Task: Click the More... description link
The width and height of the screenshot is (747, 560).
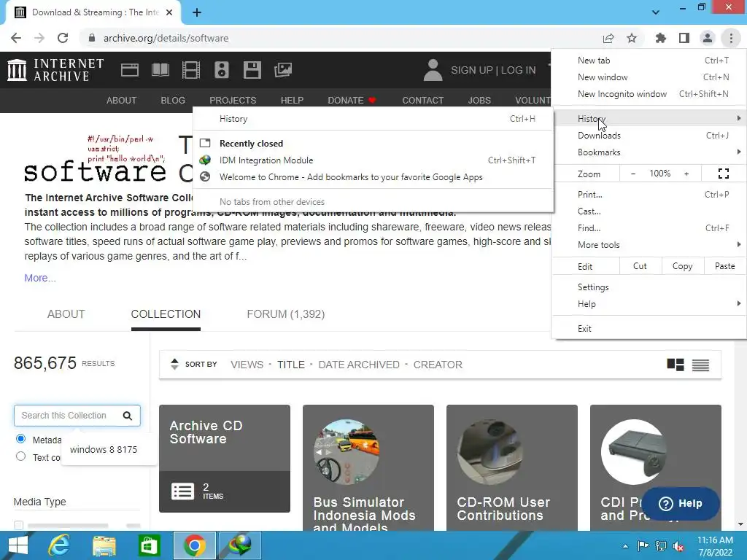Action: (40, 278)
